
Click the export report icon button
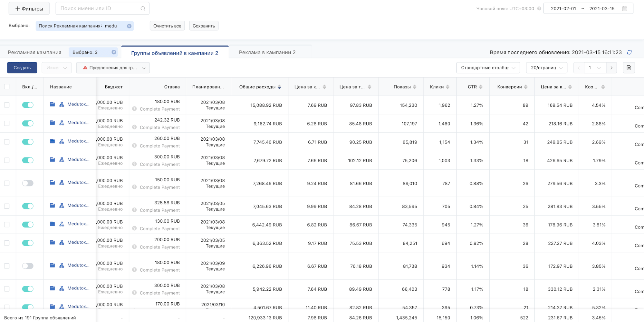click(x=629, y=68)
